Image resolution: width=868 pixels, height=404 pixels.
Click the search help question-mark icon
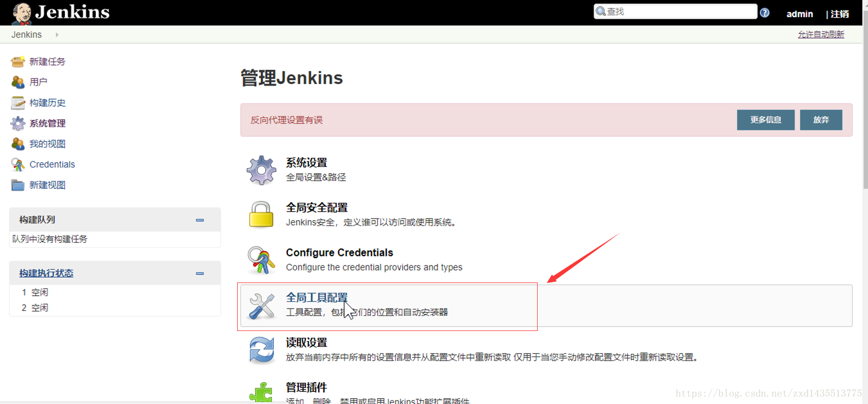point(765,13)
